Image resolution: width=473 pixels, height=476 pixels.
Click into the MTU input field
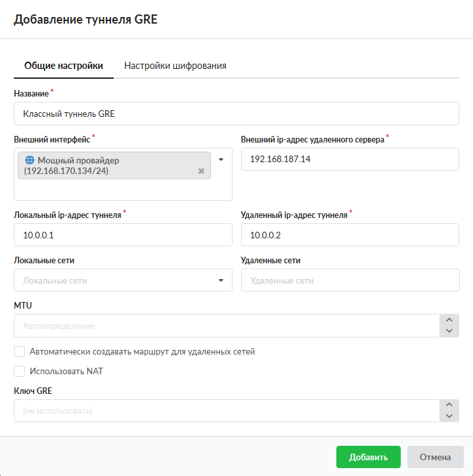(227, 326)
